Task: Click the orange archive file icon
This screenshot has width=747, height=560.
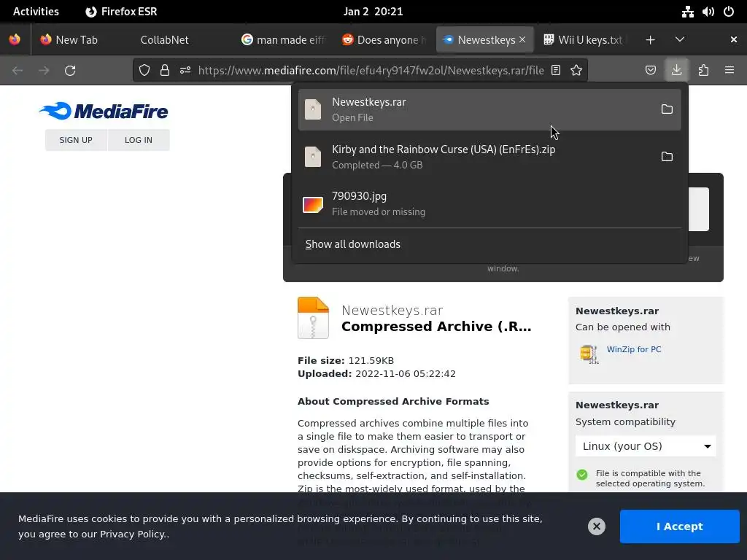Action: click(x=313, y=318)
